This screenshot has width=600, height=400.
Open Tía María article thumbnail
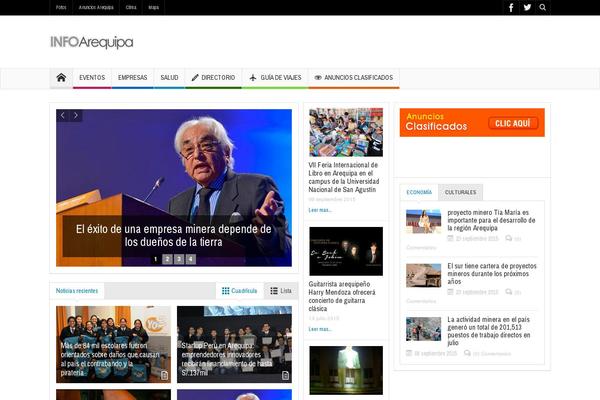pos(424,221)
